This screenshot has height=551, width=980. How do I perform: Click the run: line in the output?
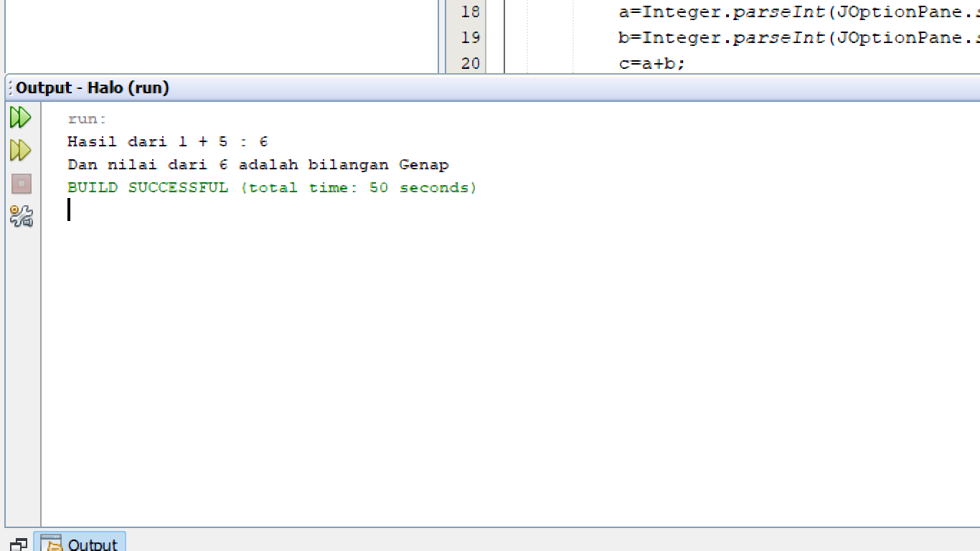click(x=86, y=118)
